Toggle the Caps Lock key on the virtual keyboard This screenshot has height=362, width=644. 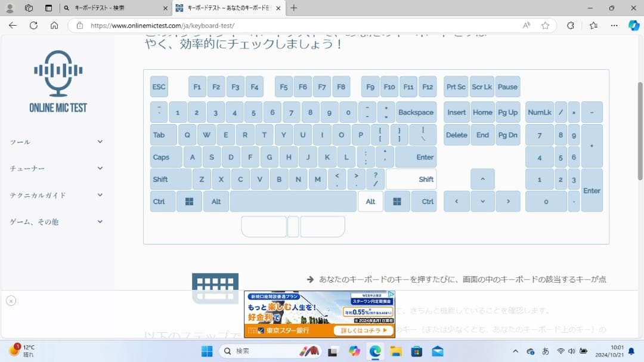pos(165,156)
